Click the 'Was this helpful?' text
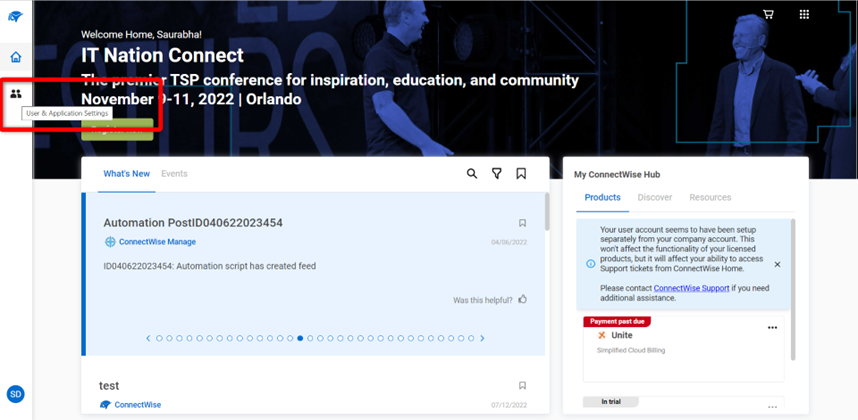 [x=483, y=300]
